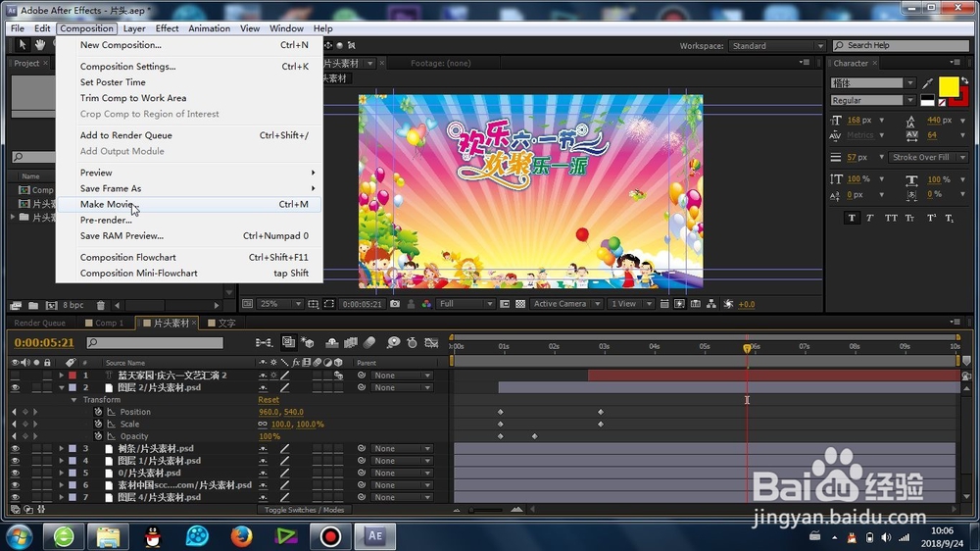The height and width of the screenshot is (551, 980).
Task: Open the Regular font style dropdown
Action: (x=872, y=100)
